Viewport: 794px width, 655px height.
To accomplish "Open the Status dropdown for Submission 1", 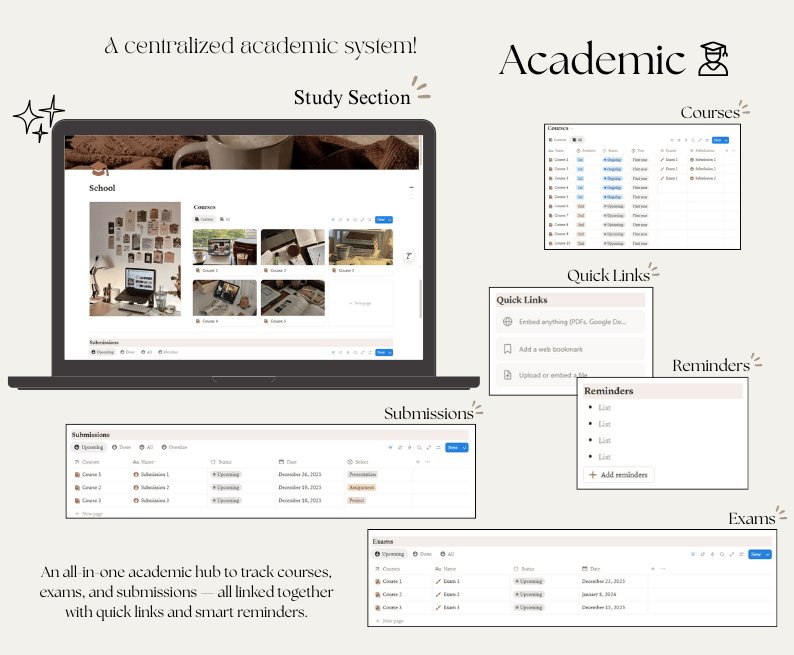I will pos(226,474).
